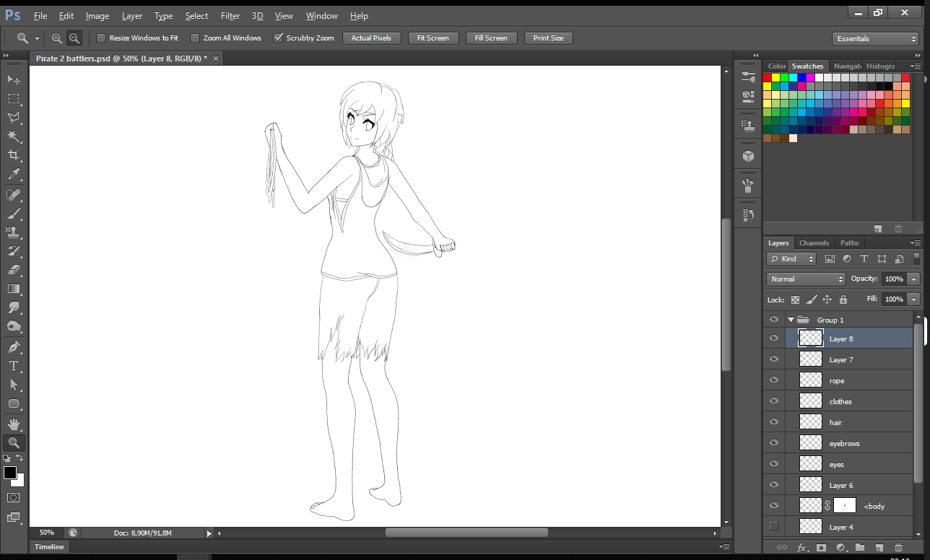Viewport: 930px width, 560px height.
Task: Open layer filter Kind dropdown
Action: (791, 258)
